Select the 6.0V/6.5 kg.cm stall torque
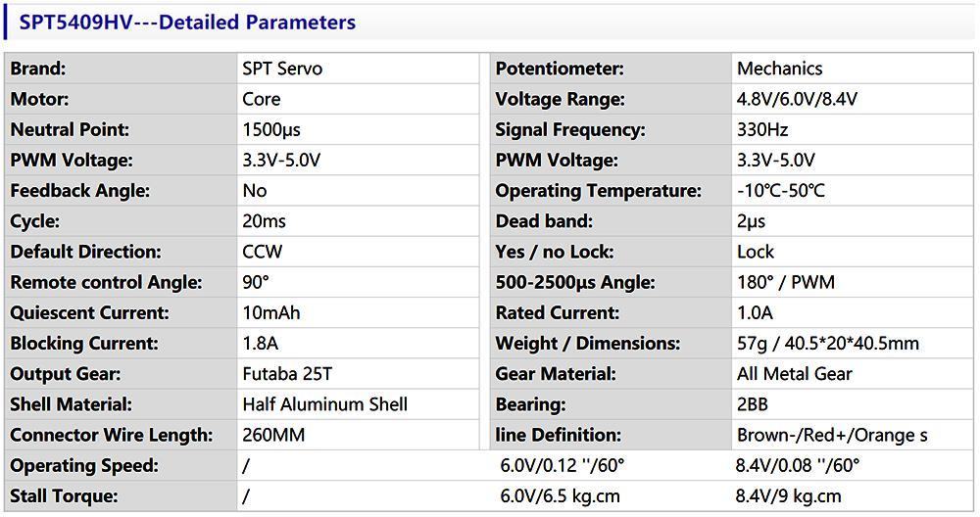This screenshot has height=517, width=980. [x=561, y=496]
